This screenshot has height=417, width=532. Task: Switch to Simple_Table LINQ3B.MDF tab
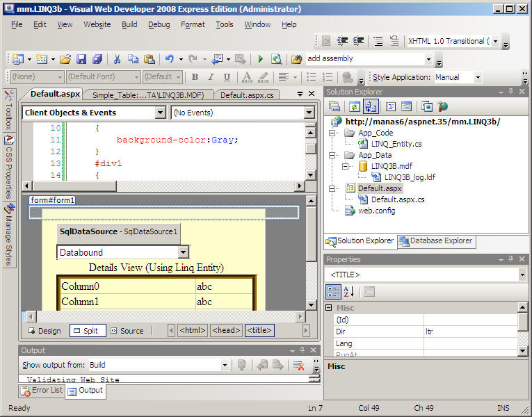click(148, 95)
